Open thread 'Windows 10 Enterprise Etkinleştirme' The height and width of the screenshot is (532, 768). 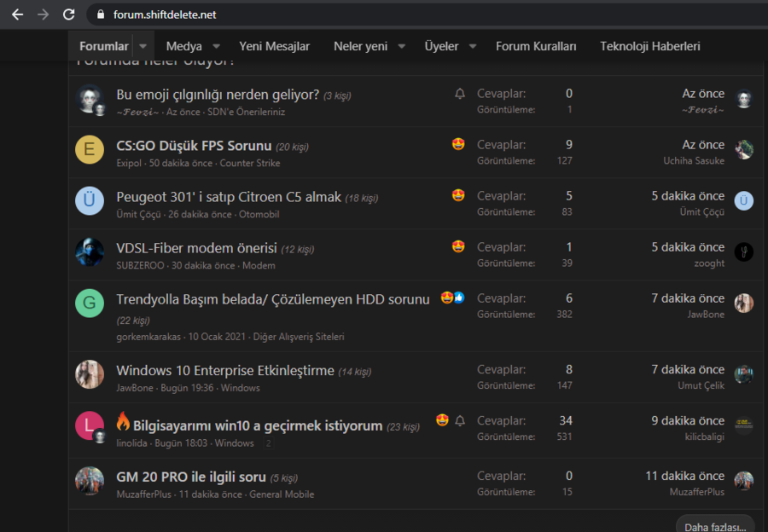coord(224,371)
